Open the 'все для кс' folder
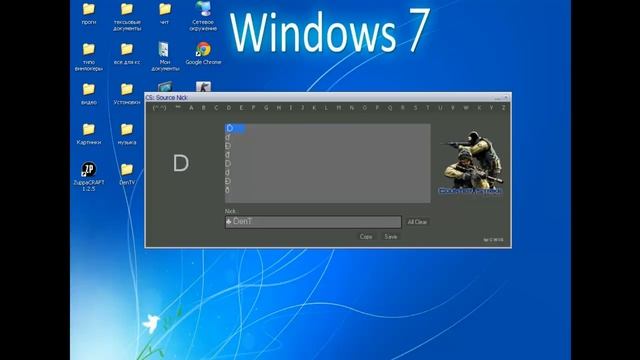640x360 pixels. click(x=127, y=53)
